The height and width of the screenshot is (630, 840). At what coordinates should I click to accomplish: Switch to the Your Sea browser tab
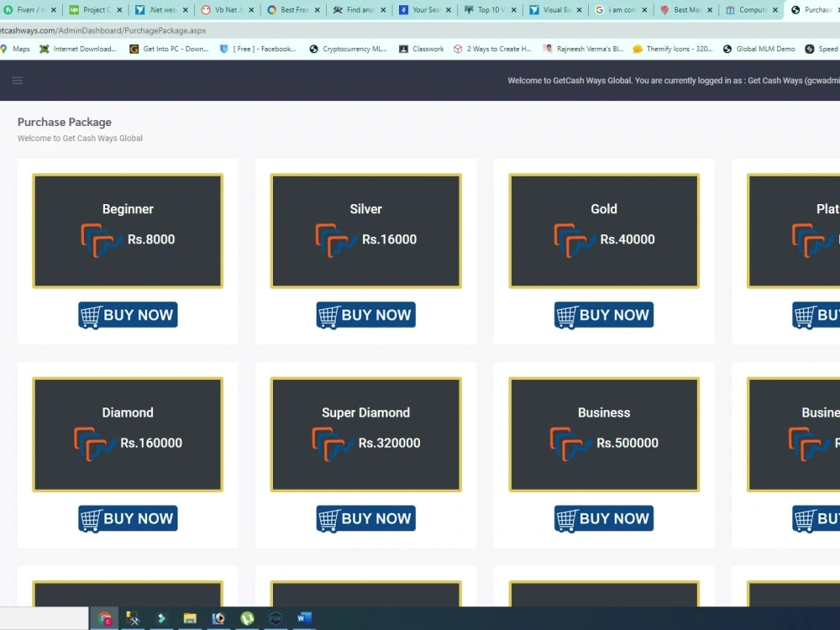point(425,9)
